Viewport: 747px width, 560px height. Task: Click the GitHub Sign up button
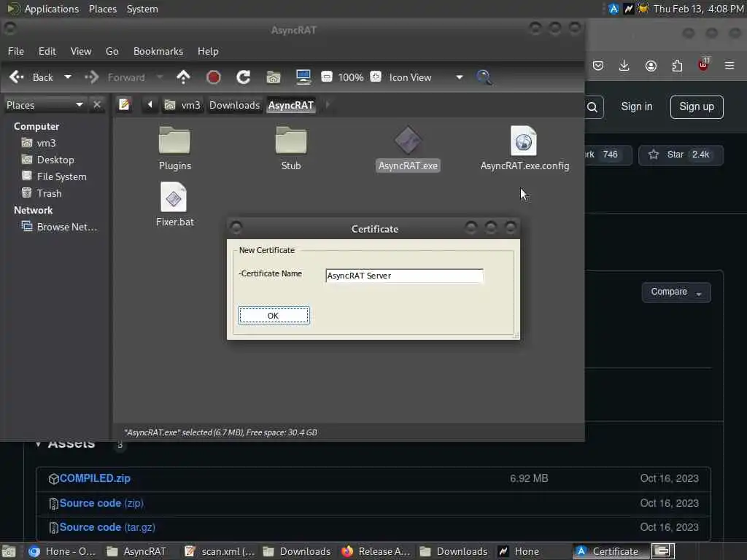tap(697, 106)
